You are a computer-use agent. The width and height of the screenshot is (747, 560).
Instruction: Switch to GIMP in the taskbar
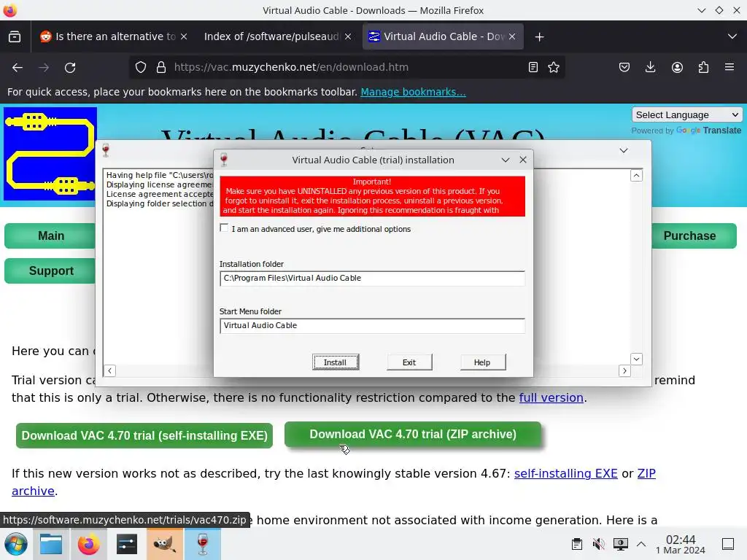pos(164,544)
